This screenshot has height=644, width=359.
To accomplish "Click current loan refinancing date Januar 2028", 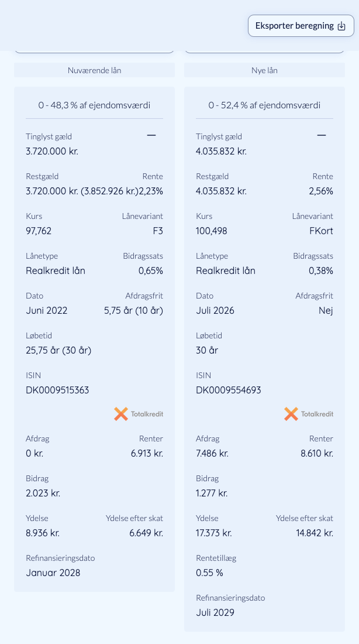I will click(53, 573).
